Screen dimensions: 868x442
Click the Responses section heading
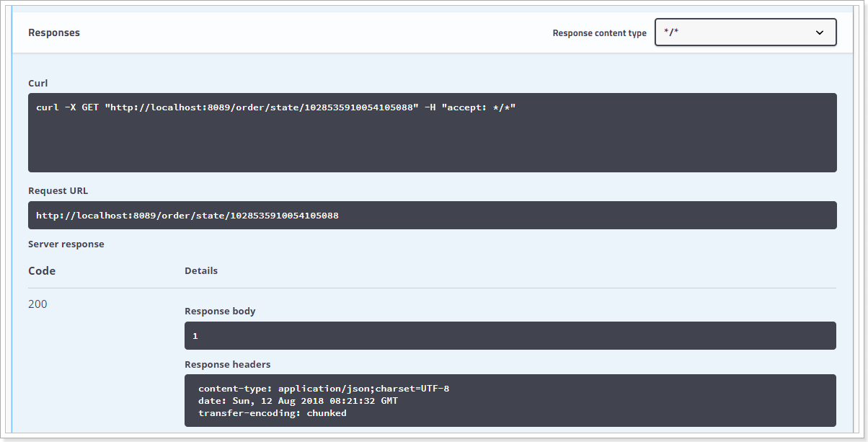(x=54, y=32)
